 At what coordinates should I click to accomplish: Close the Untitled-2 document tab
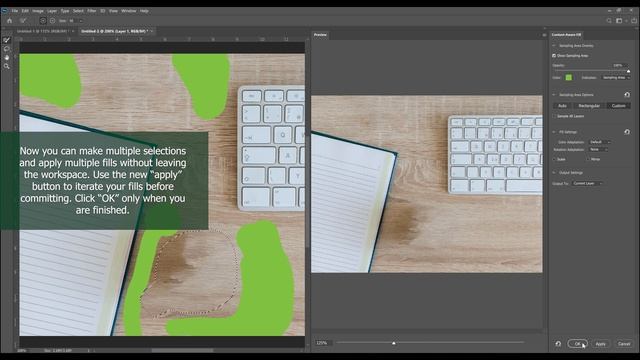point(151,31)
